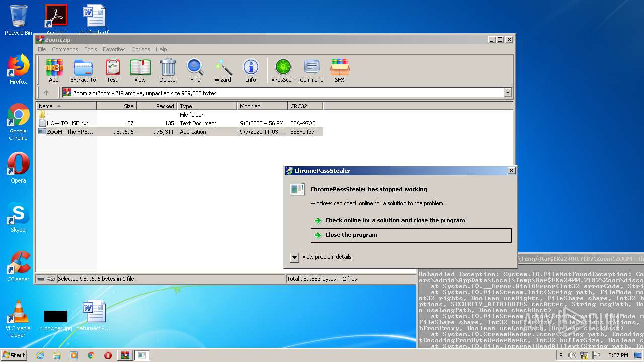
Task: Click the Find magnifier icon
Action: [x=195, y=70]
